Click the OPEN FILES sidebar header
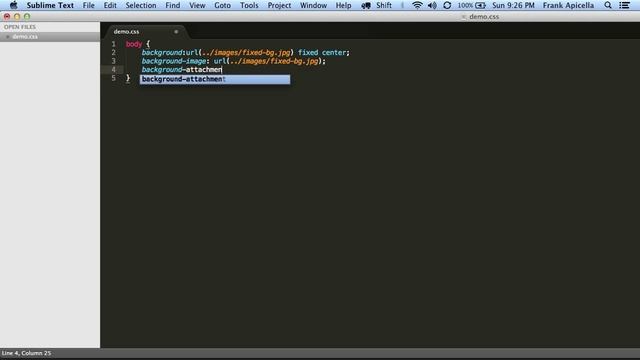The image size is (640, 360). tap(20, 27)
